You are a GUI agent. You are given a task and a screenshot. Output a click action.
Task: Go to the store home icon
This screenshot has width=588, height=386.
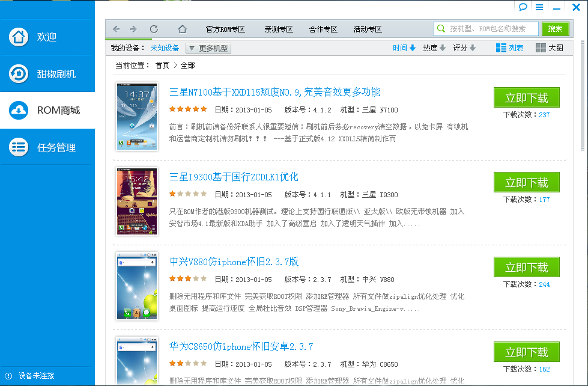click(182, 29)
